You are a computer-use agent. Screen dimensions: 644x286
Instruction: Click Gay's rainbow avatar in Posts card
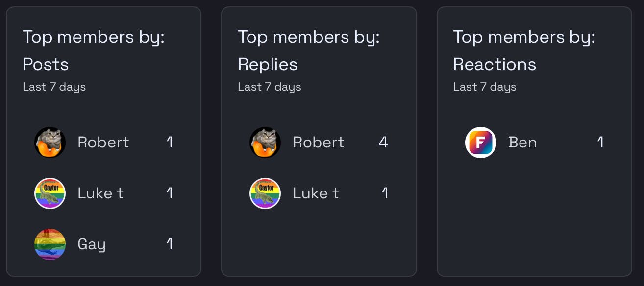coord(50,244)
